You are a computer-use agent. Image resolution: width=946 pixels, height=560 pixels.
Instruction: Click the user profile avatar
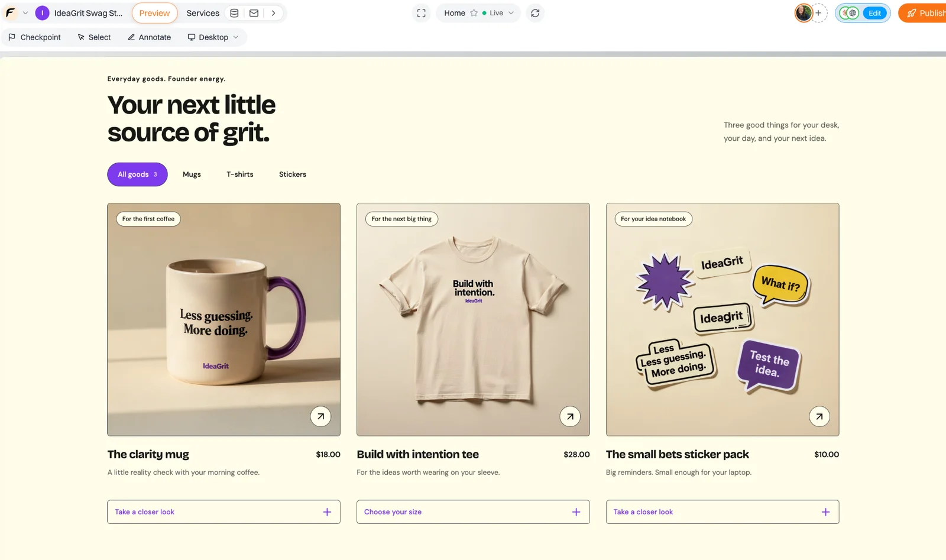[804, 13]
